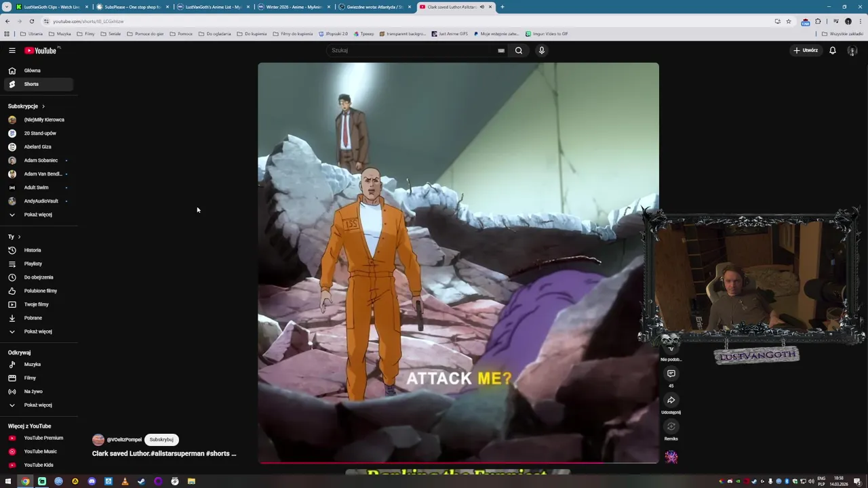Share the Short with Udostępnij icon

tap(671, 400)
